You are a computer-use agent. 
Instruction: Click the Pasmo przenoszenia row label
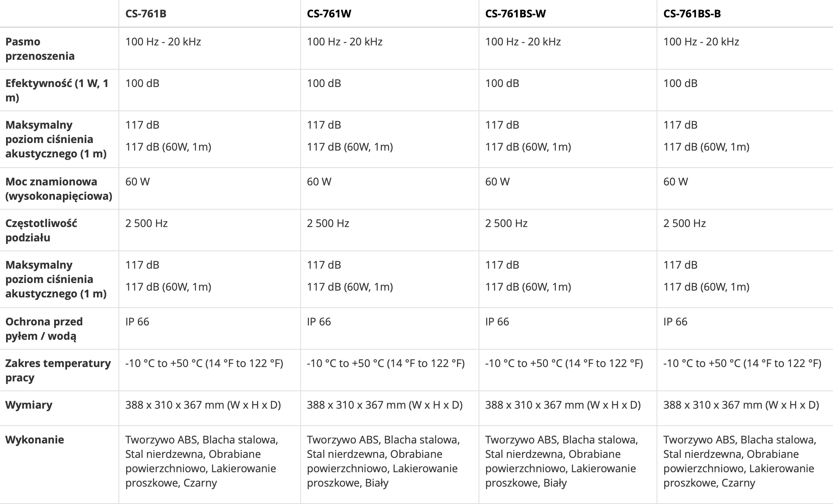(x=40, y=49)
